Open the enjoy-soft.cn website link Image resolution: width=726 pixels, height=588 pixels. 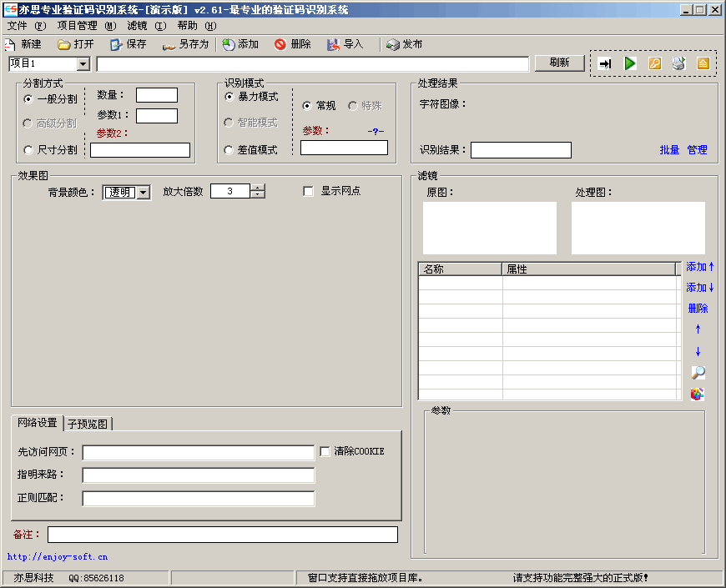tap(58, 556)
